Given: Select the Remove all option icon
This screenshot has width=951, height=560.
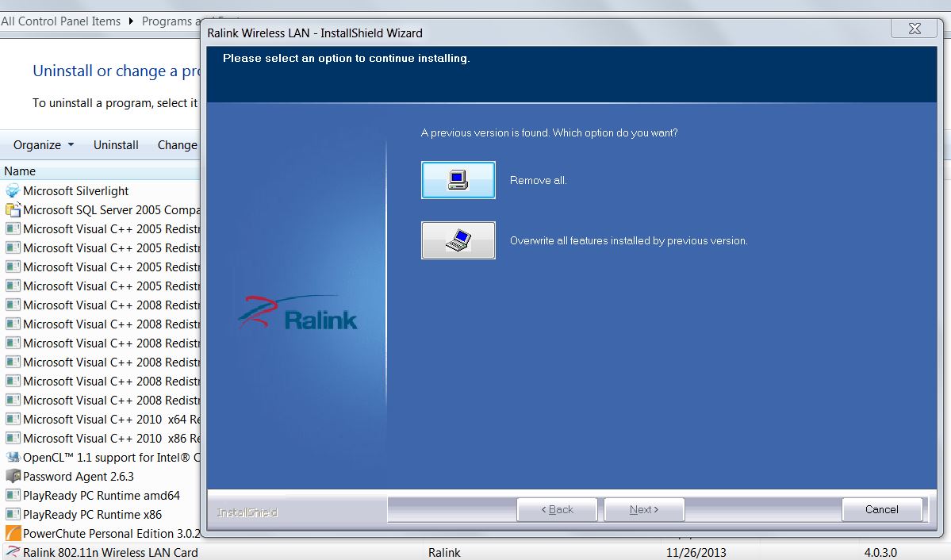Looking at the screenshot, I should click(x=458, y=179).
